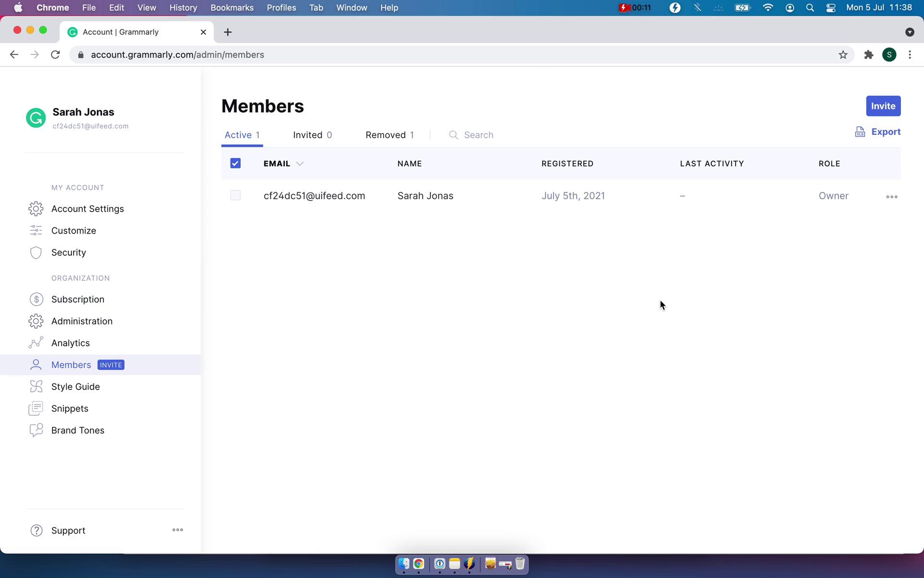
Task: Sort by Email using the chevron
Action: click(x=300, y=164)
